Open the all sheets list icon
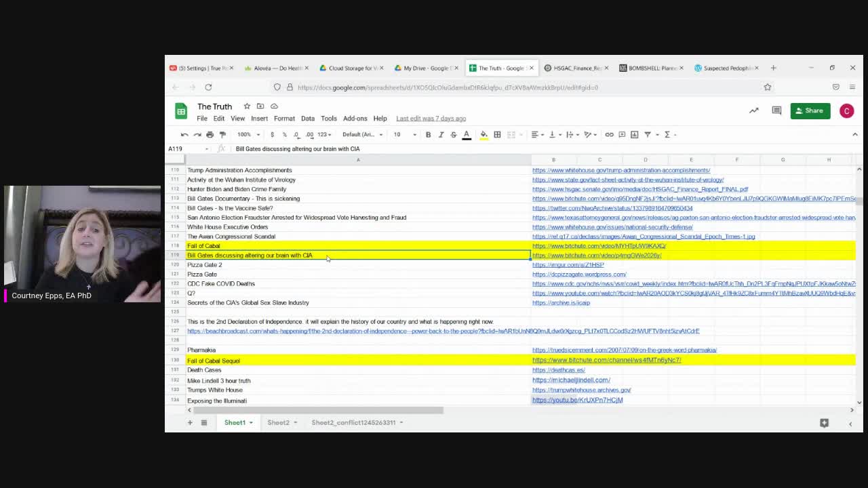Screen dimensions: 868x488 coord(203,423)
